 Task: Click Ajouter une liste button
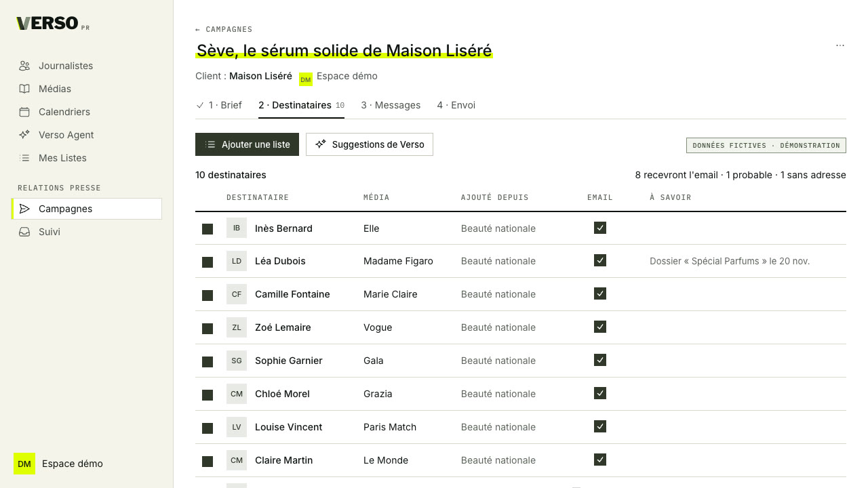(247, 144)
